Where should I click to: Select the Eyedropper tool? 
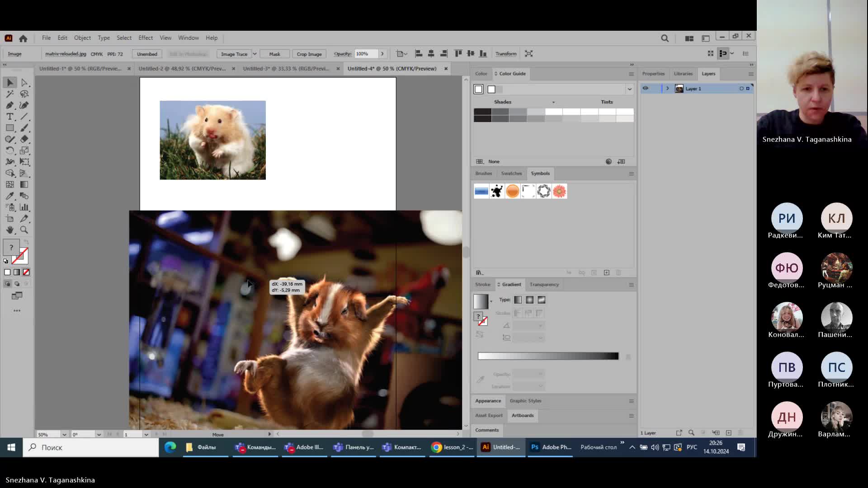(10, 196)
